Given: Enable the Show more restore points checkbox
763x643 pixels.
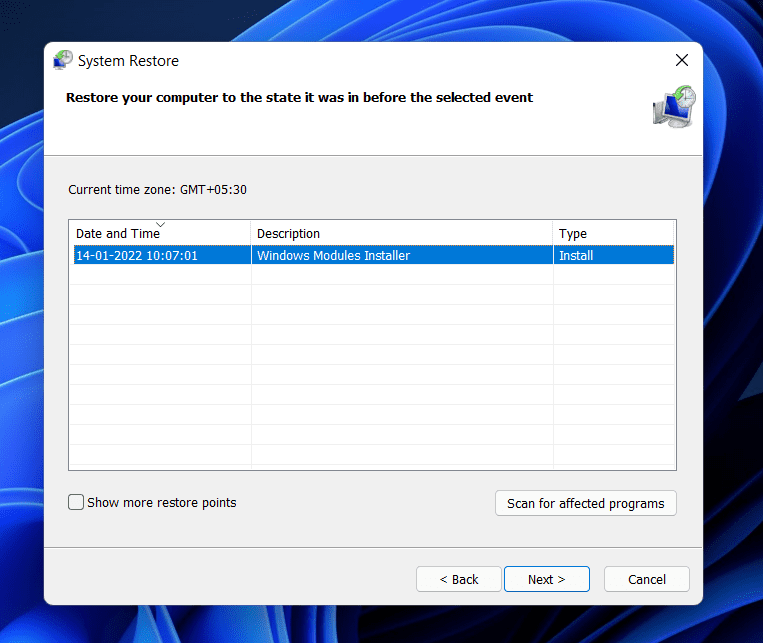Looking at the screenshot, I should [76, 503].
